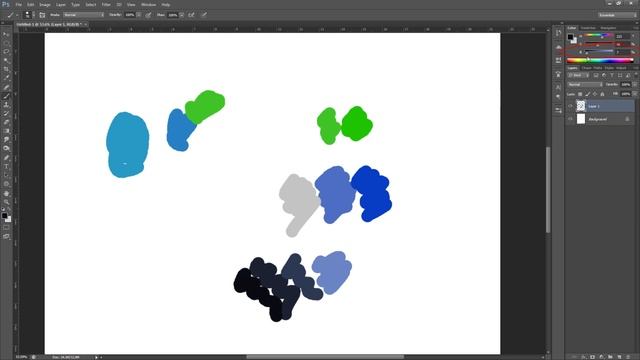This screenshot has height=360, width=640.
Task: Close the Untitled-1 document tab
Action: point(86,24)
